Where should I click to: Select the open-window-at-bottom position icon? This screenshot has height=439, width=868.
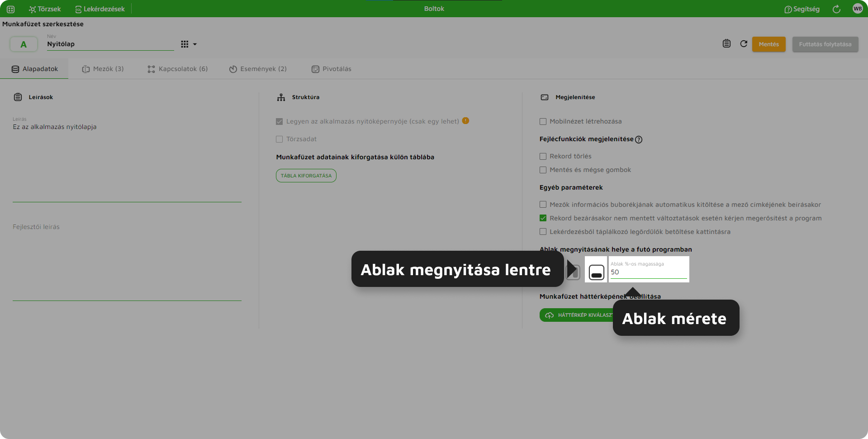597,272
